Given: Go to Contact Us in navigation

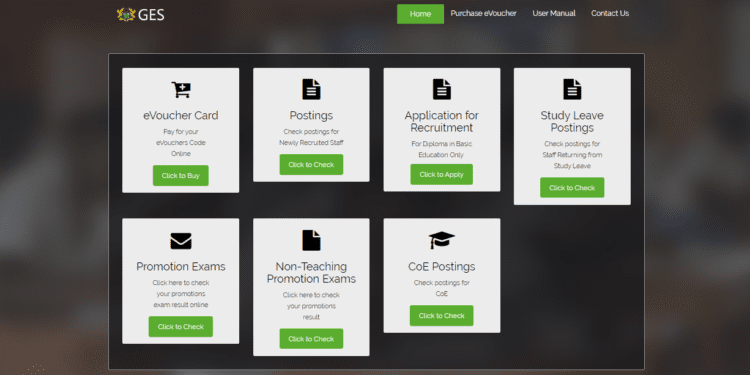Looking at the screenshot, I should point(610,13).
